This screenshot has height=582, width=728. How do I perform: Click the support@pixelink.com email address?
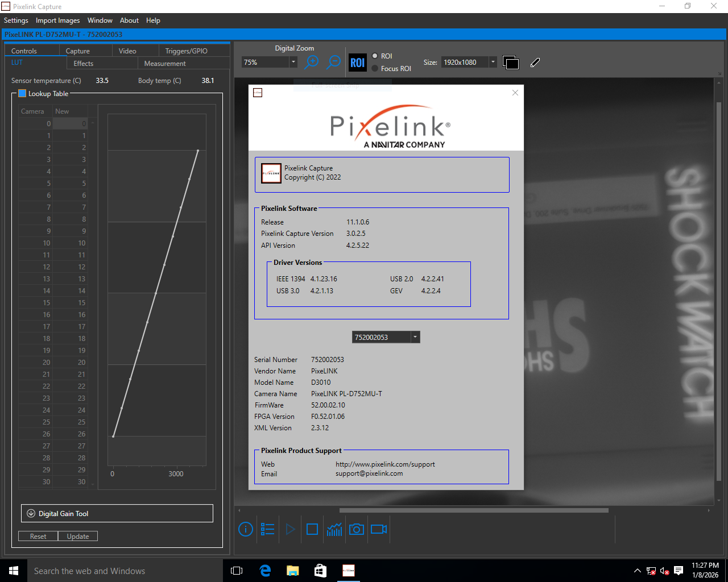[369, 473]
